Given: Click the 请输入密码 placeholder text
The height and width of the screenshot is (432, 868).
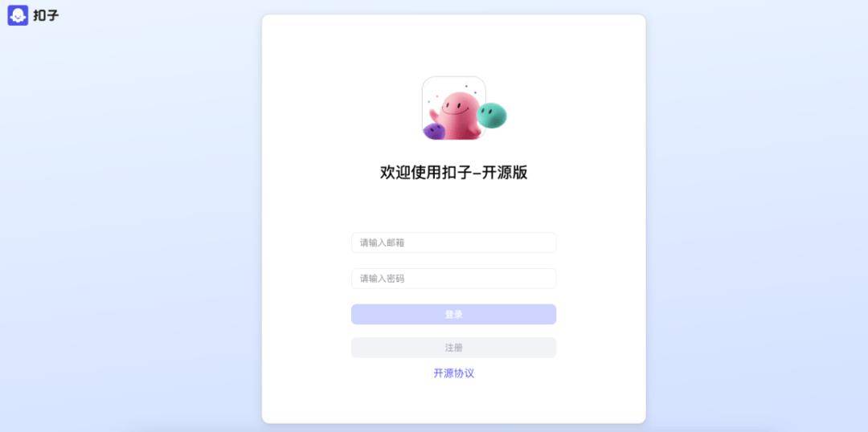Looking at the screenshot, I should tap(382, 279).
